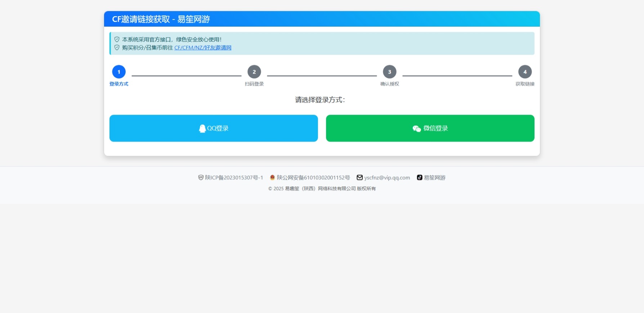Screen dimensions: 644x313
Task: Open the 易笙网游 text link in the footer
Action: (435, 178)
